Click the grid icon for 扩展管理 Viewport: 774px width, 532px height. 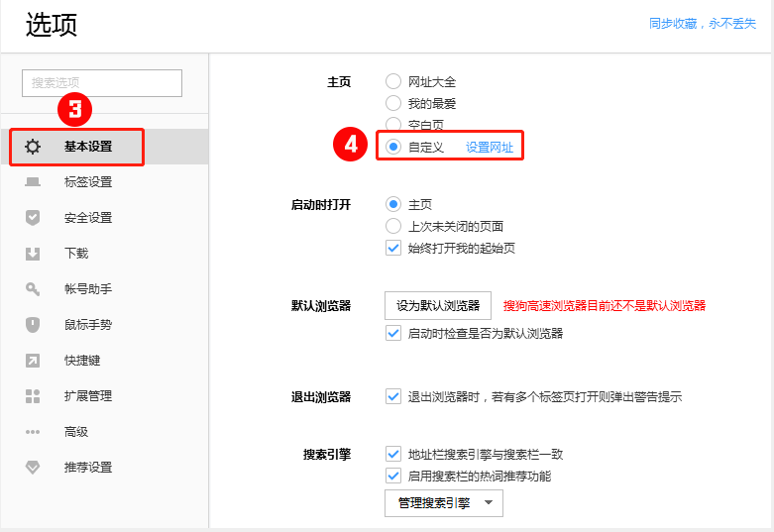coord(33,396)
